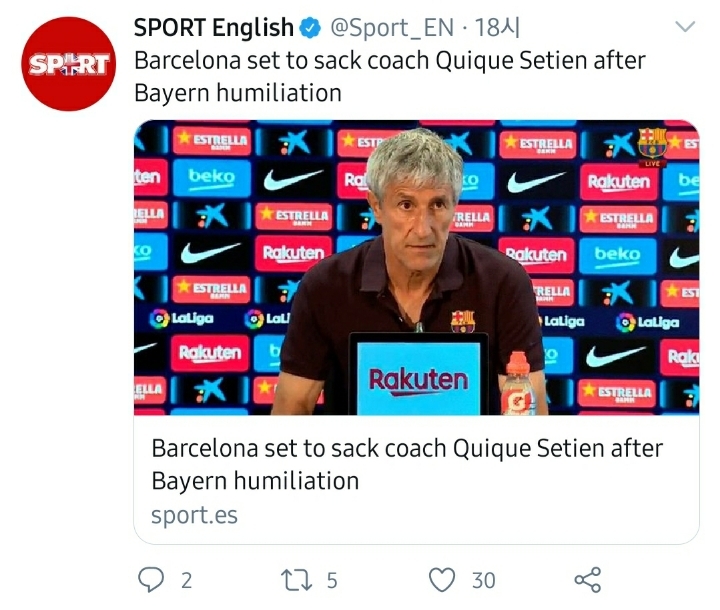Open the SPORT English account name

click(213, 28)
